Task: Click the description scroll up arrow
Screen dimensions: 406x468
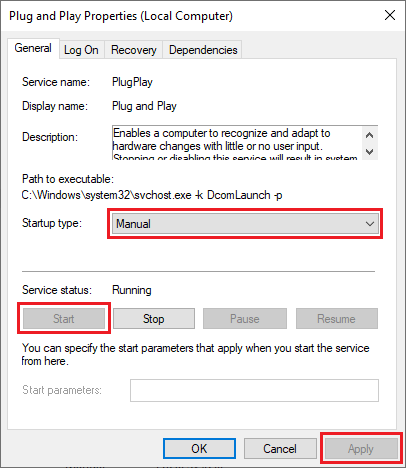Action: point(369,135)
